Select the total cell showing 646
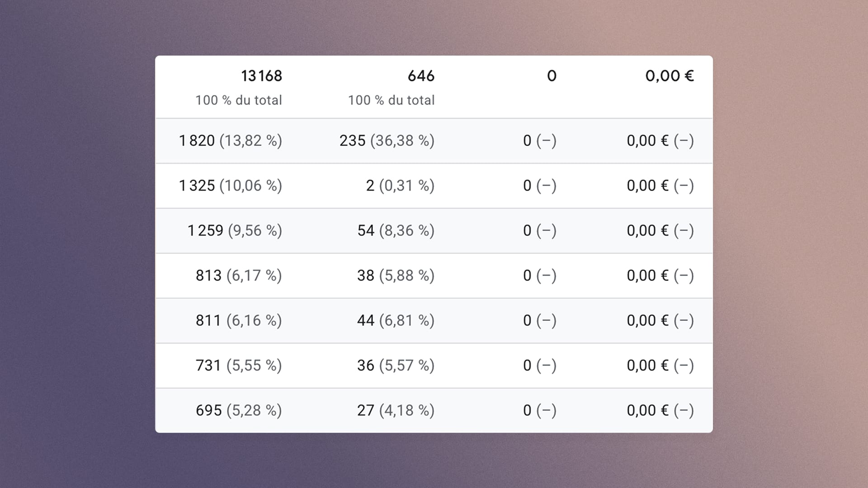The width and height of the screenshot is (868, 488). (x=421, y=76)
